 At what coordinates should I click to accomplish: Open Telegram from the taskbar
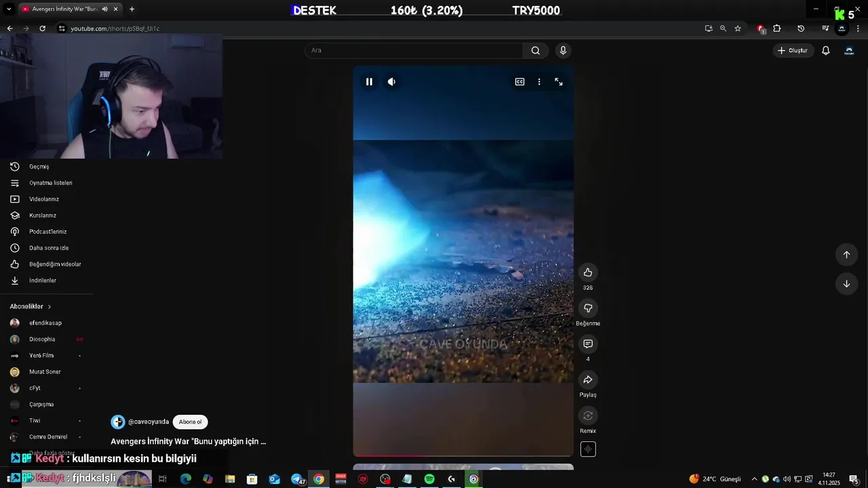[x=297, y=479]
